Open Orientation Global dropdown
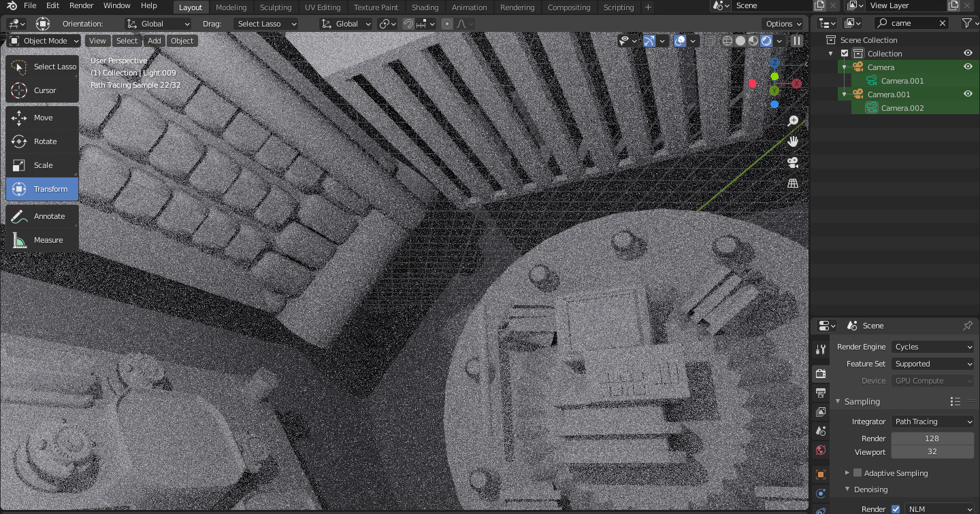 pyautogui.click(x=159, y=24)
